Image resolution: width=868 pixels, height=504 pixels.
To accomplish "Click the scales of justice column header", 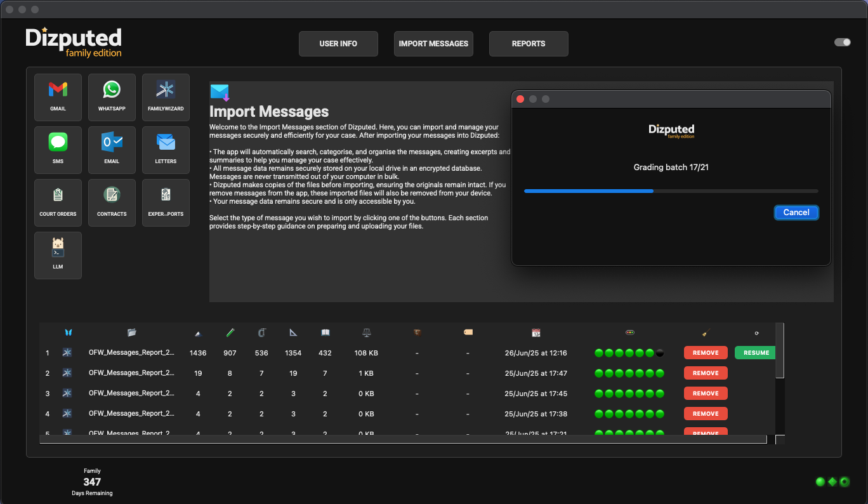I will coord(366,332).
